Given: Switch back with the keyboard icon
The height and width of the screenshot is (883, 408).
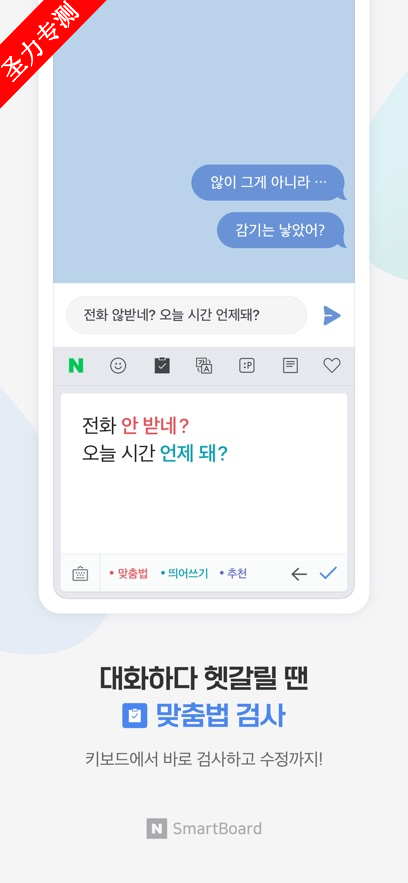Looking at the screenshot, I should (80, 574).
